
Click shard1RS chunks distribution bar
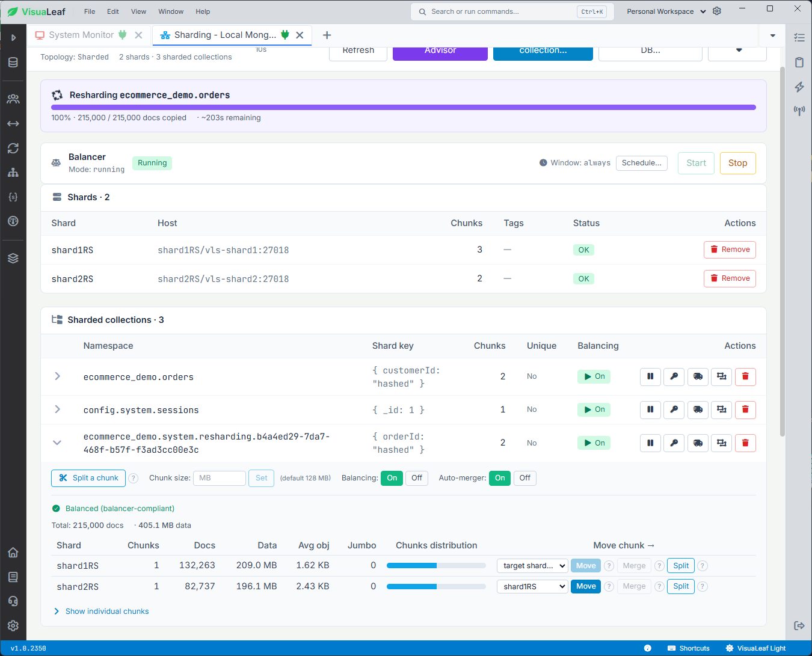click(x=436, y=566)
